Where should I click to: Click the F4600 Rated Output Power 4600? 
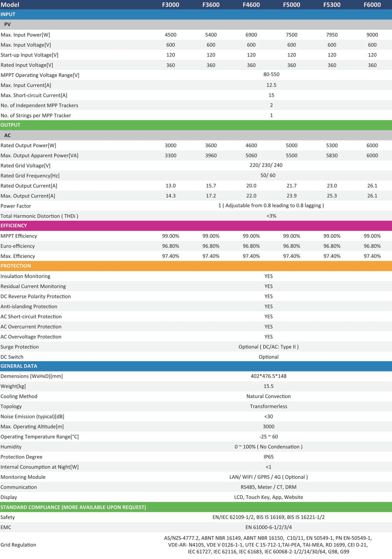click(x=251, y=146)
